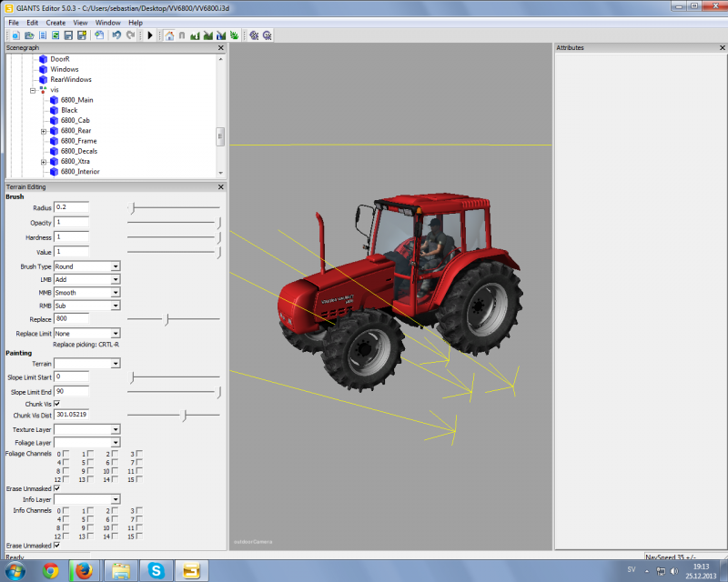Enable Foliage Channel 15 checkbox
The image size is (728, 582).
pyautogui.click(x=139, y=479)
